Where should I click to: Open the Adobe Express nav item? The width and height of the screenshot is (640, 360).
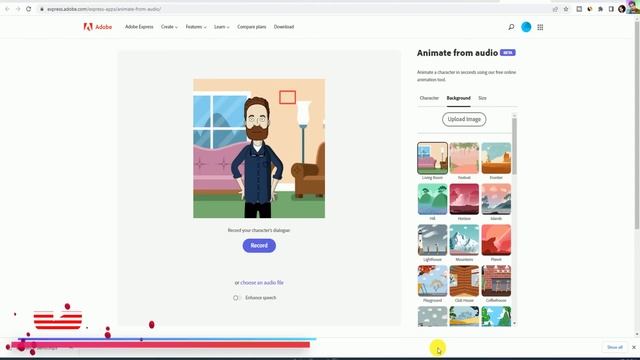pyautogui.click(x=139, y=27)
